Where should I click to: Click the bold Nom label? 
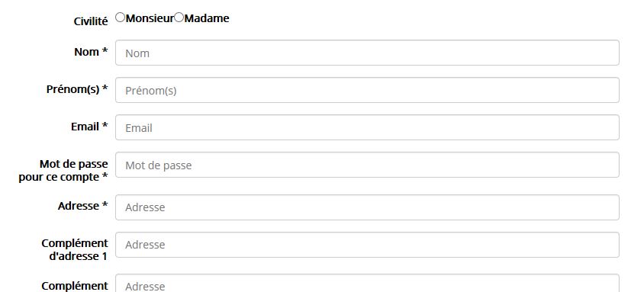(87, 52)
